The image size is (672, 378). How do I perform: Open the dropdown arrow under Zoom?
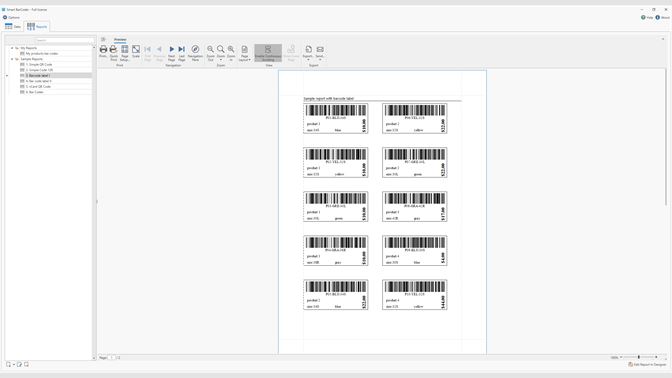pos(221,60)
